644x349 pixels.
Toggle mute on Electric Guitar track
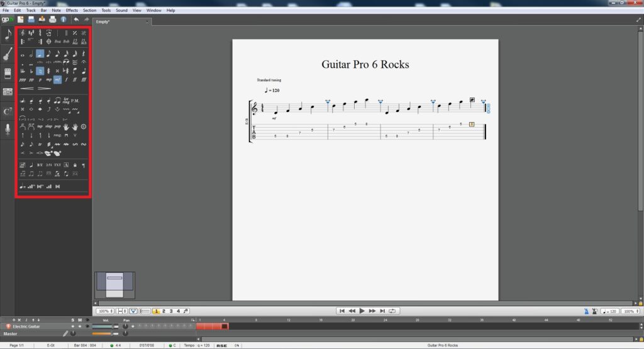tap(80, 326)
